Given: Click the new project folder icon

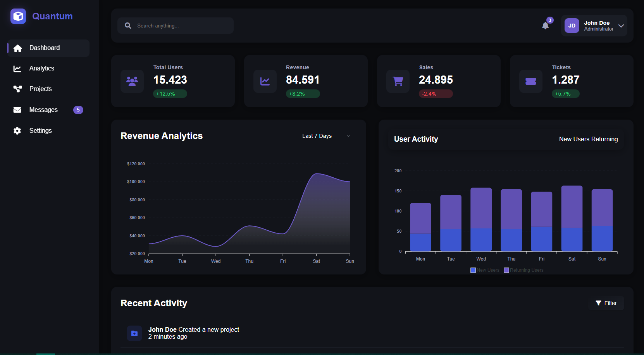Looking at the screenshot, I should pyautogui.click(x=134, y=333).
